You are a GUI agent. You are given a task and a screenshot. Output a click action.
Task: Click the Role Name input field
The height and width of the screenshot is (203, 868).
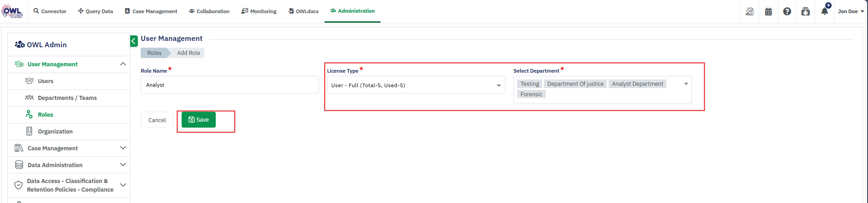(x=229, y=85)
